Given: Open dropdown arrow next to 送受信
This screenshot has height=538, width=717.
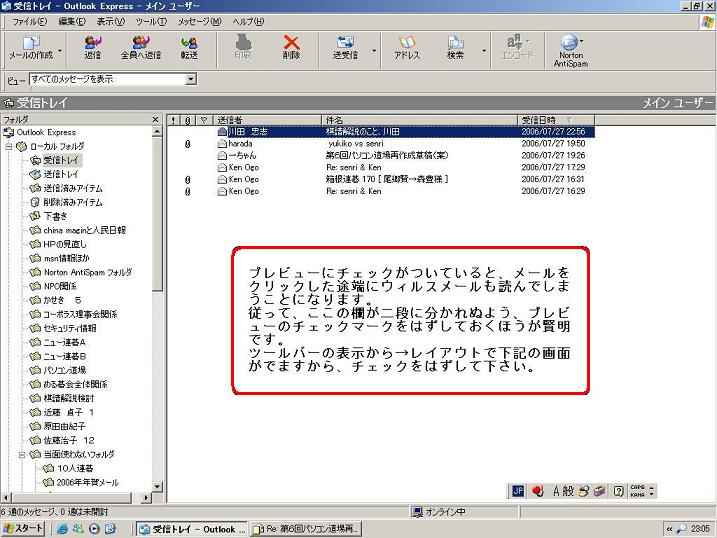Looking at the screenshot, I should (x=374, y=51).
